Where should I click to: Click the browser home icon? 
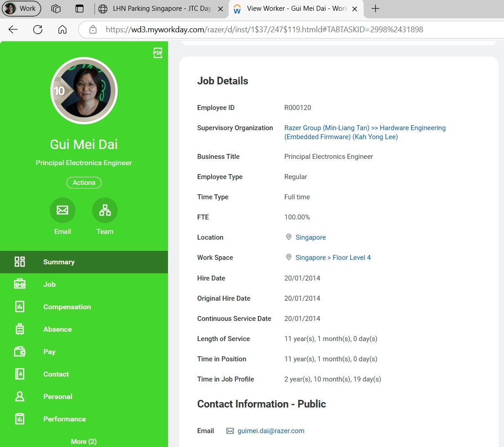[x=62, y=30]
